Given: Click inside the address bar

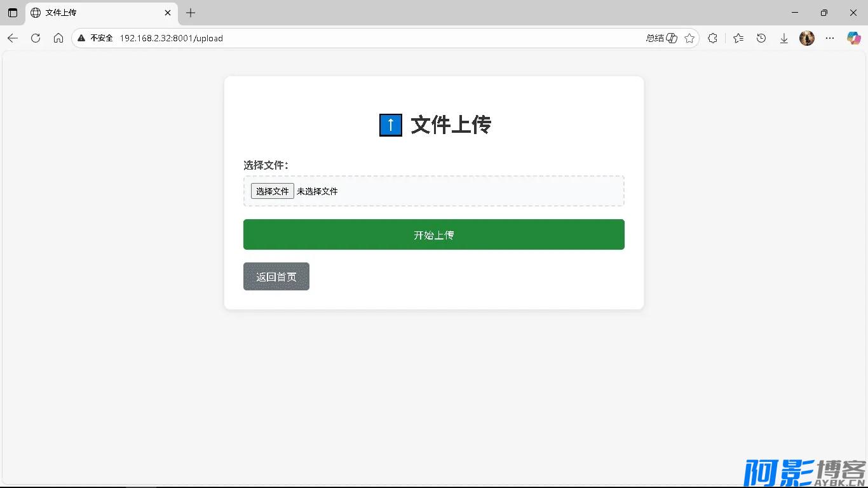Looking at the screenshot, I should coord(318,38).
